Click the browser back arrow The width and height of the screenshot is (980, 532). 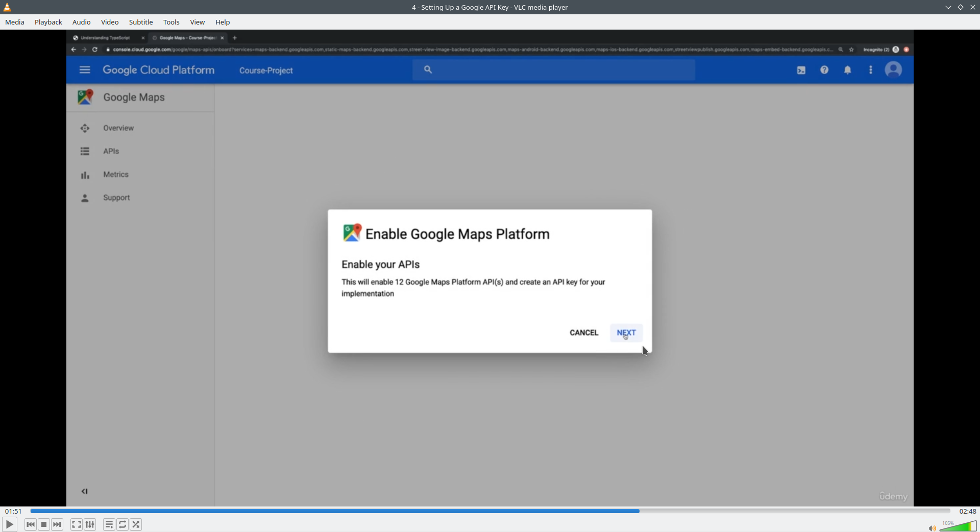pyautogui.click(x=73, y=50)
